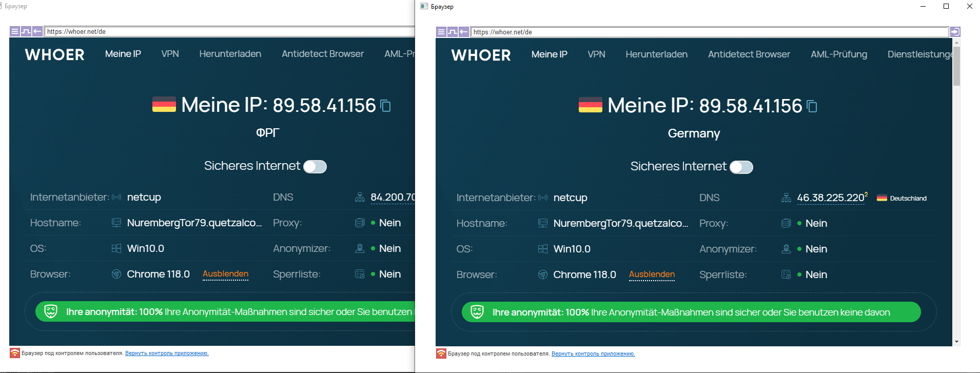
Task: Select Herunterladen in the right window's navigation
Action: [x=656, y=54]
